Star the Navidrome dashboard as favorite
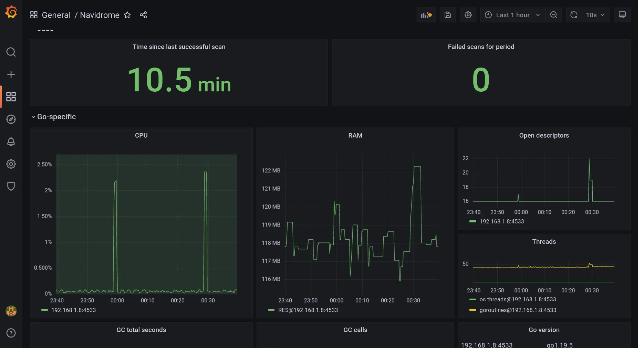This screenshot has height=351, width=644. (x=127, y=15)
